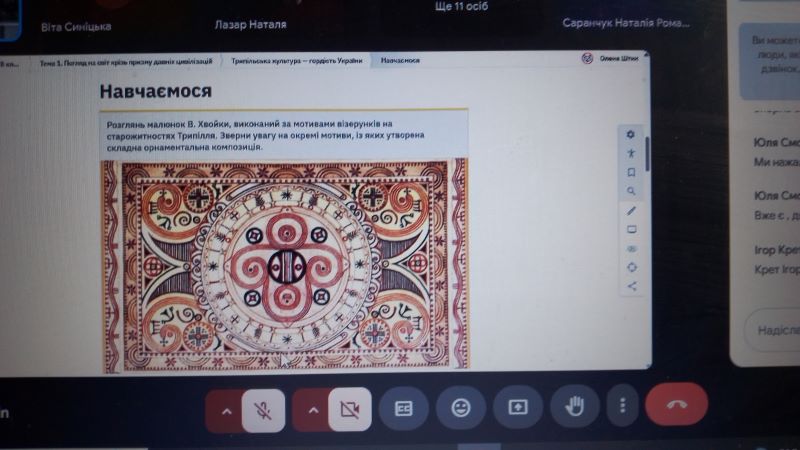The width and height of the screenshot is (800, 450).
Task: Open the emoji reactions button
Action: click(461, 408)
